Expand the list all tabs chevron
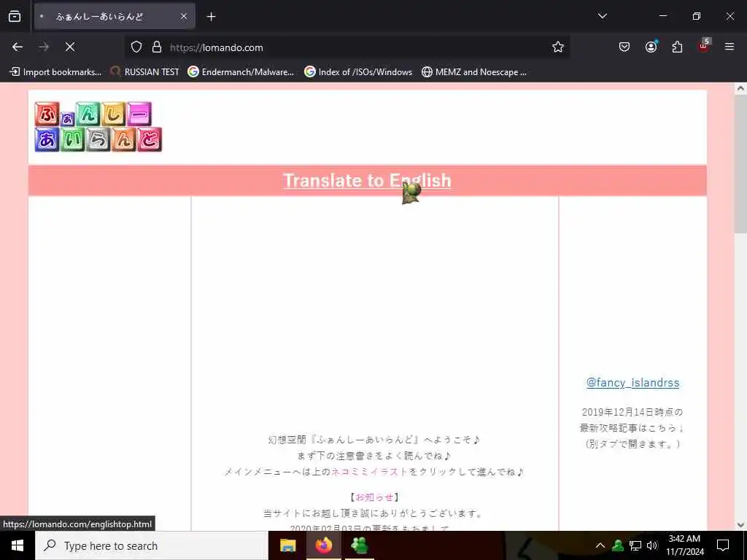This screenshot has width=747, height=560. 602,16
